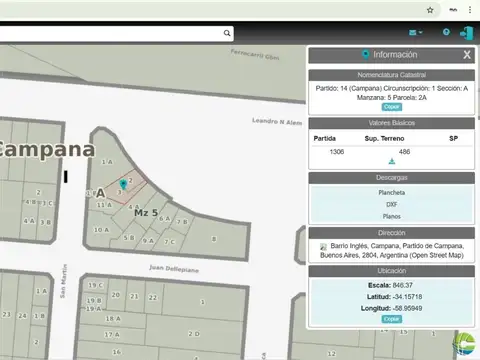Click Sup. Terreno value 486
The image size is (480, 360).
coord(404,152)
